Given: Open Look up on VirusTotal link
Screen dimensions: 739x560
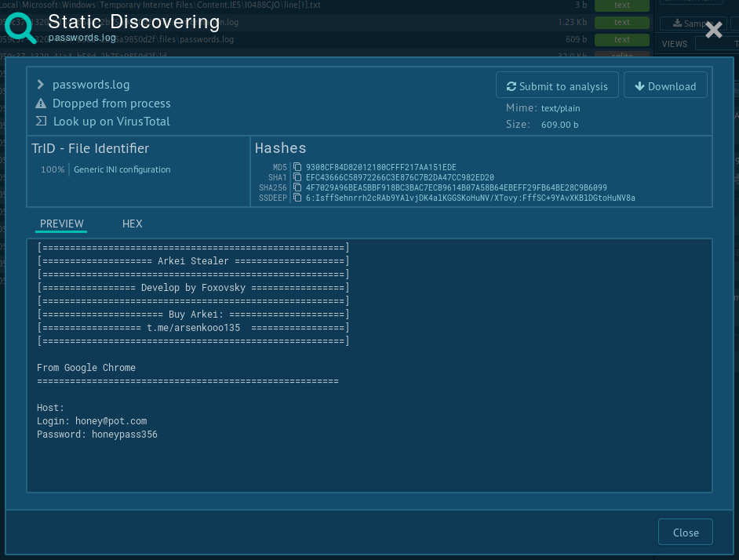Looking at the screenshot, I should (111, 122).
